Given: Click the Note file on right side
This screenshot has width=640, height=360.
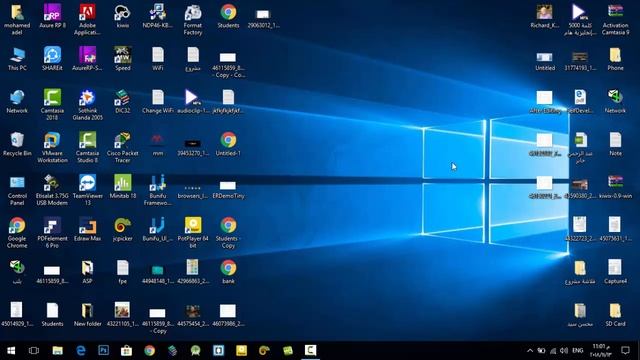Looking at the screenshot, I should pos(615,144).
